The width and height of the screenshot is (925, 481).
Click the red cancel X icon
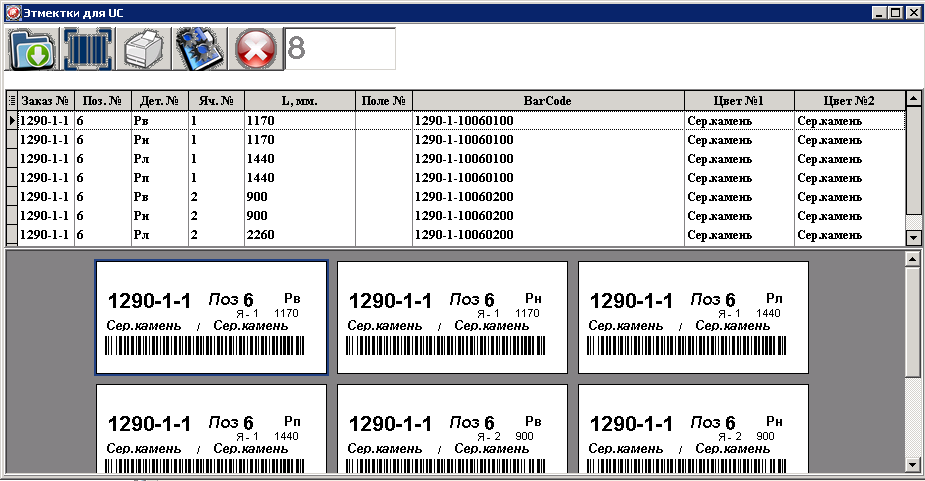(x=255, y=48)
